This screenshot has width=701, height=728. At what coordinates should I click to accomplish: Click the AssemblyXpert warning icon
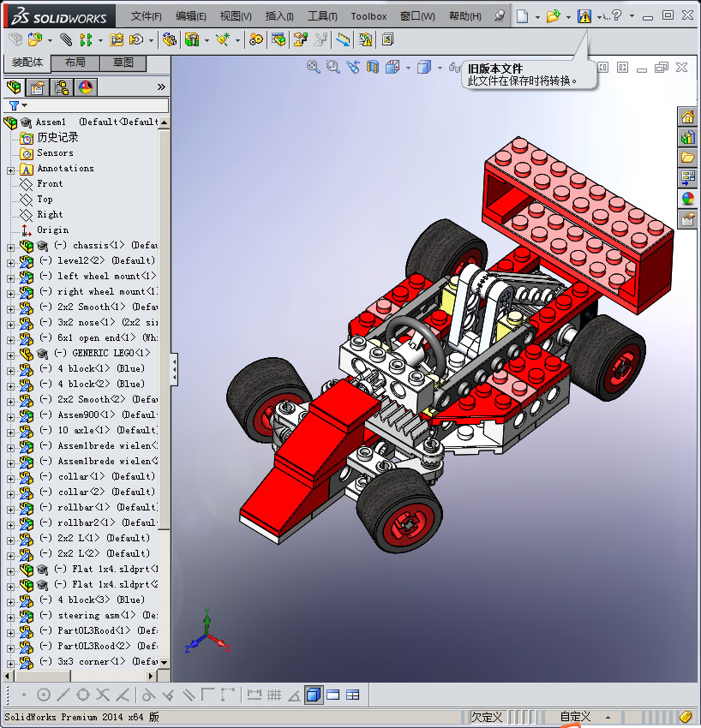366,40
